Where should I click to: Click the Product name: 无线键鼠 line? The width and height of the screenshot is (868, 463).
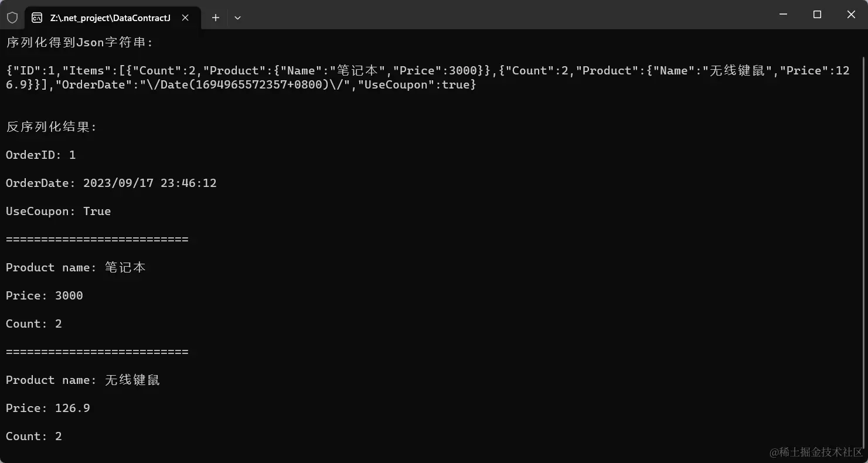[83, 380]
